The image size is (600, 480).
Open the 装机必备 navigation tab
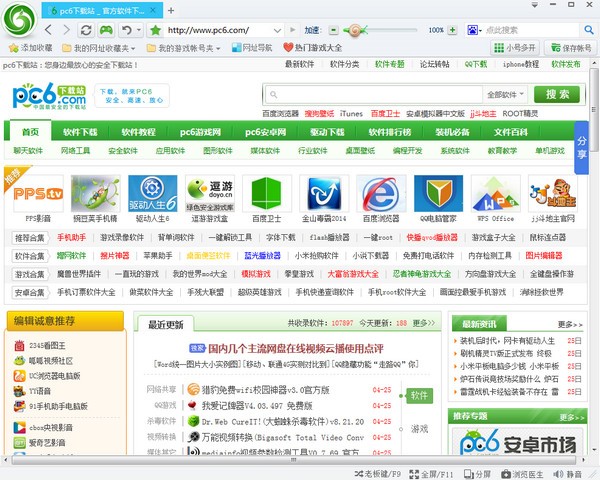[452, 132]
